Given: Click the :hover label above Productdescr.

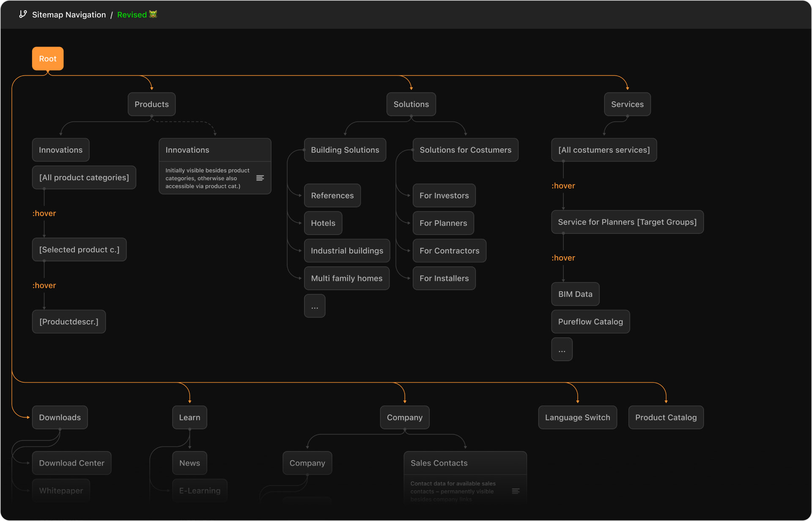Looking at the screenshot, I should 44,285.
